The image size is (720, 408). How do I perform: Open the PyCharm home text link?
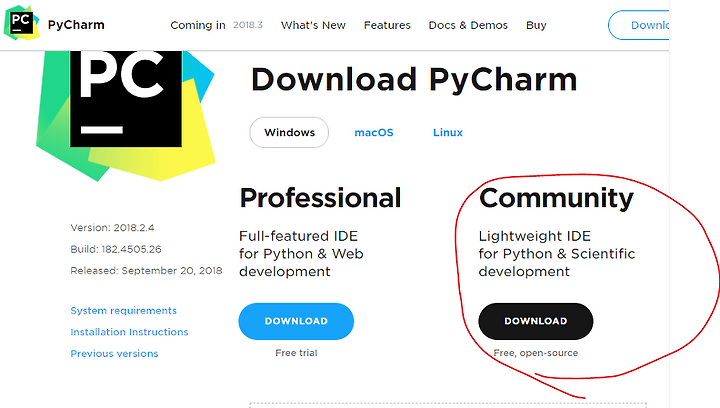tap(76, 25)
